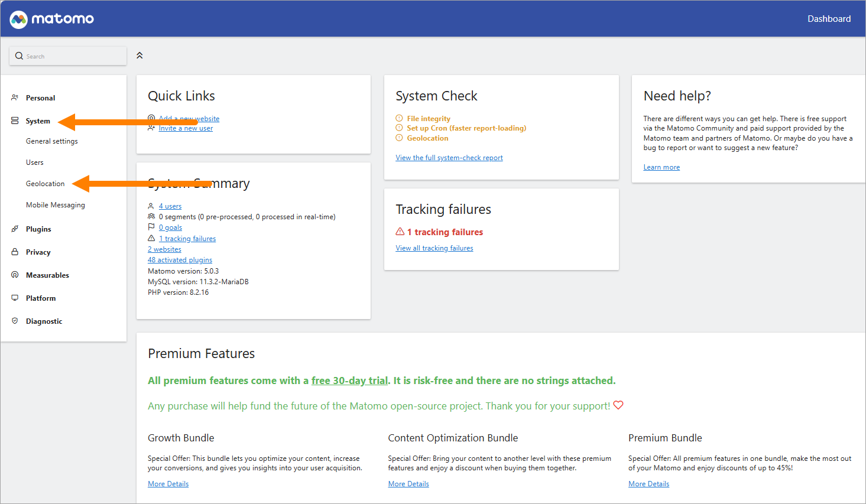Open Users in the sidebar
Image resolution: width=866 pixels, height=504 pixels.
pos(35,162)
